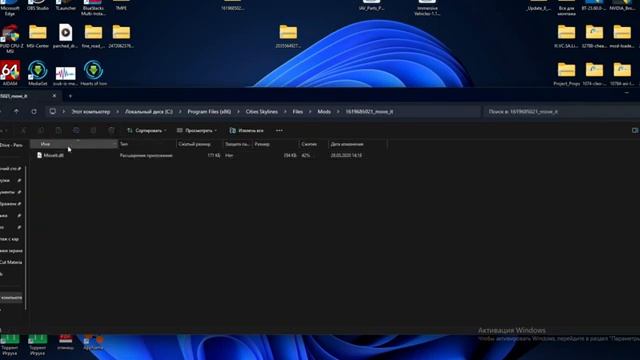
Task: Open 247206237 folder on desktop
Action: pos(121,37)
